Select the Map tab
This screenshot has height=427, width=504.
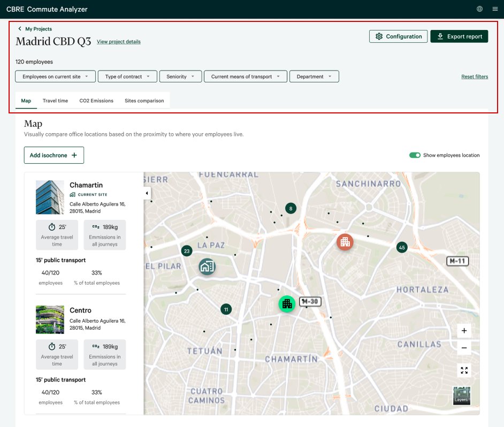(x=26, y=101)
